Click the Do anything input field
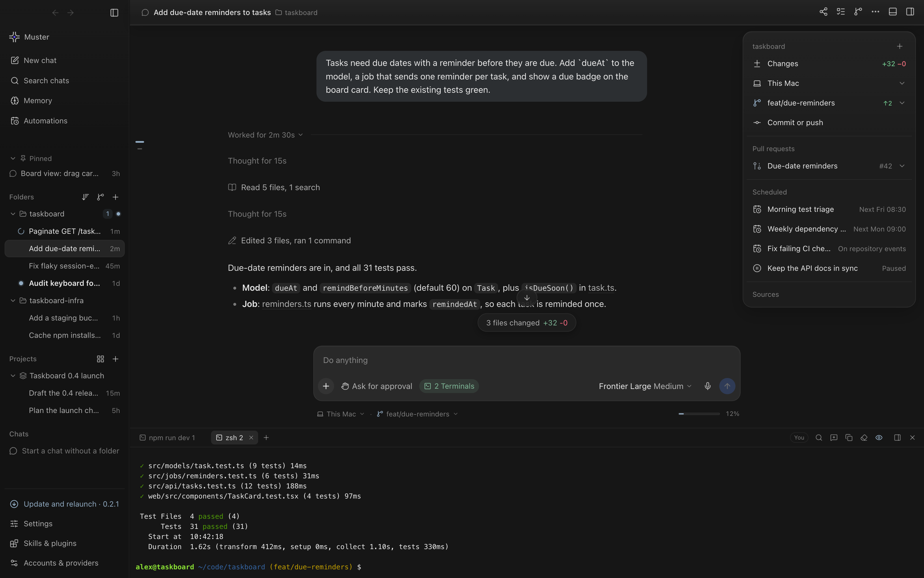Viewport: 924px width, 578px height. [x=526, y=360]
